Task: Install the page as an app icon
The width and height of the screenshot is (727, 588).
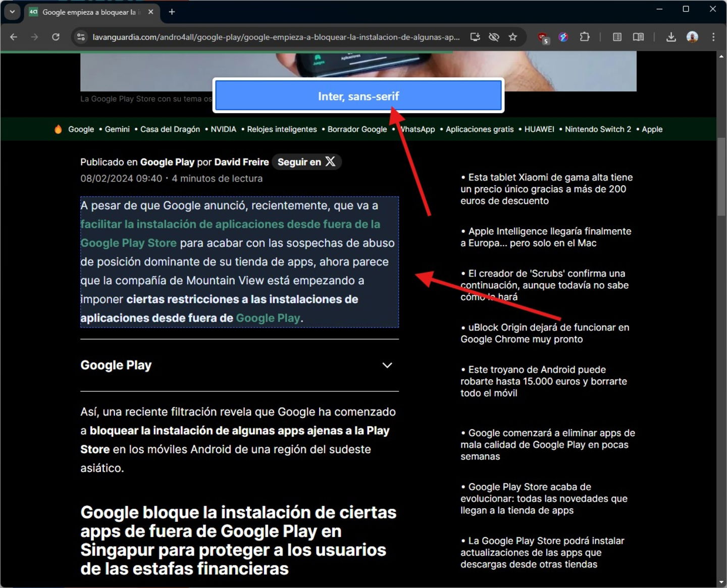Action: point(475,37)
